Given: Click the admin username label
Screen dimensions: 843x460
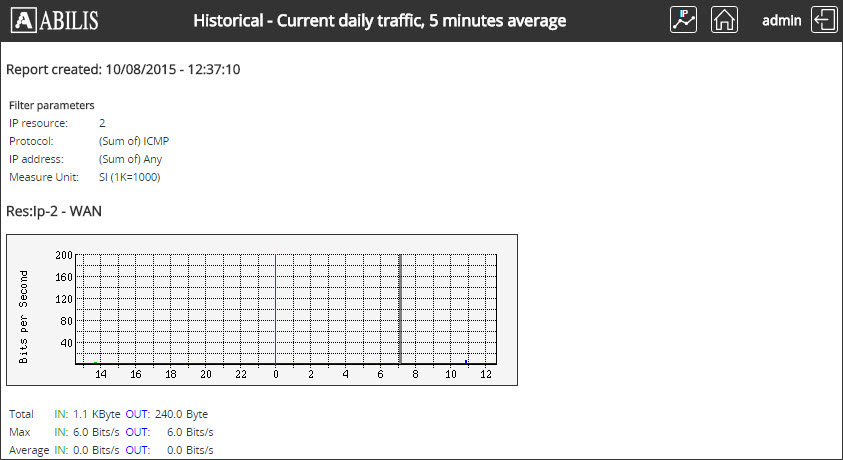Looking at the screenshot, I should (781, 21).
